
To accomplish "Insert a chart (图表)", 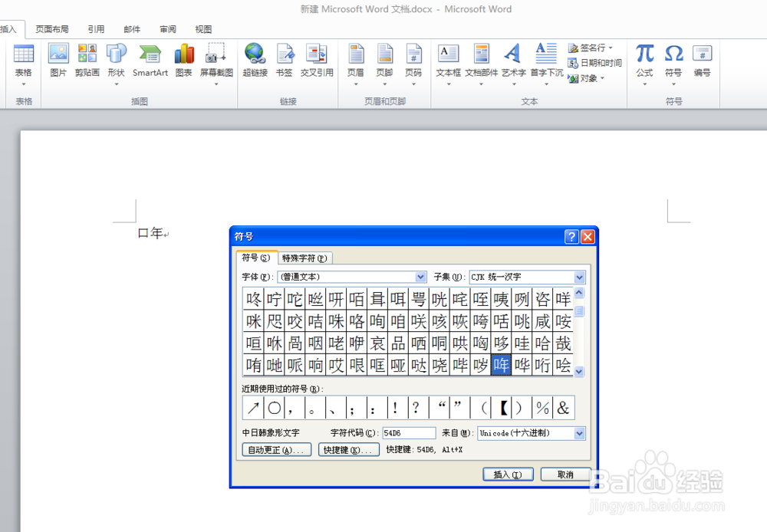I will pyautogui.click(x=184, y=61).
